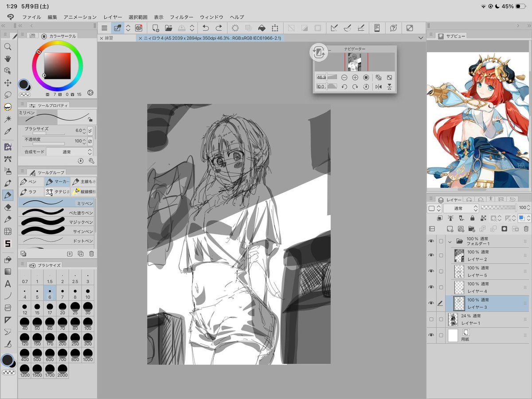Create layer mask icon in Layers panel
532x399 pixels.
click(504, 229)
